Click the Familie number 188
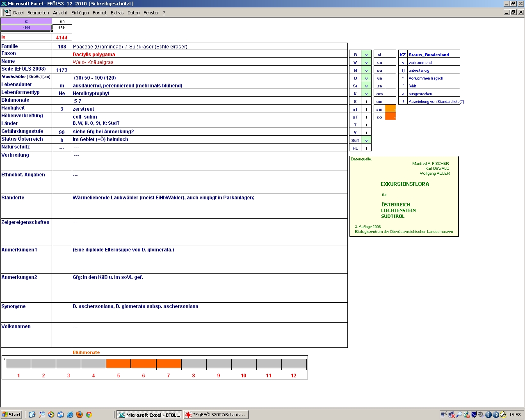Screen dimensions: 525x420 click(x=62, y=46)
